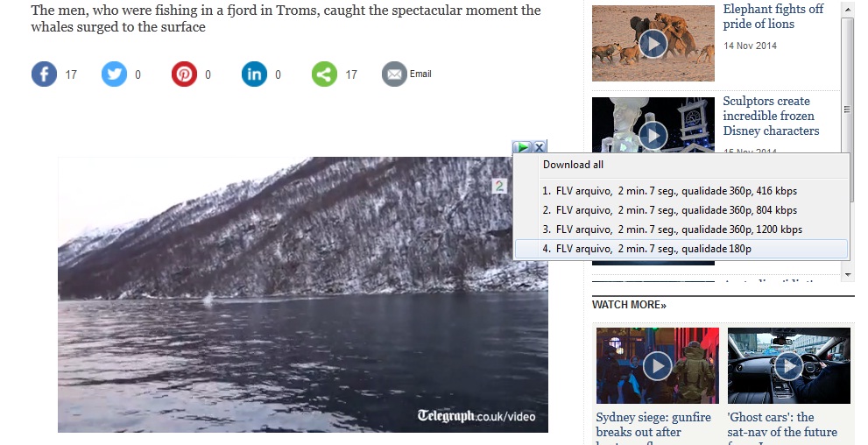Click sidebar scrollbar down arrow
Screen dimensions: 868x445
(x=848, y=274)
